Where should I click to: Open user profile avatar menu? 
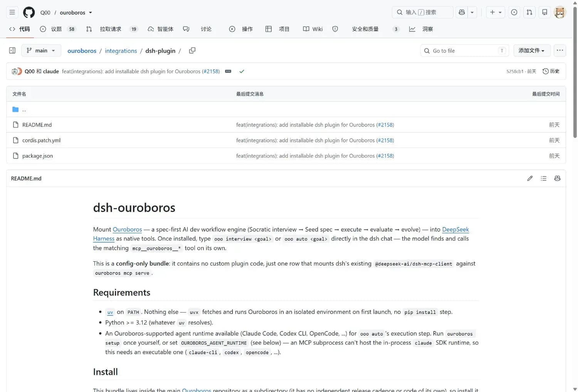coord(560,12)
